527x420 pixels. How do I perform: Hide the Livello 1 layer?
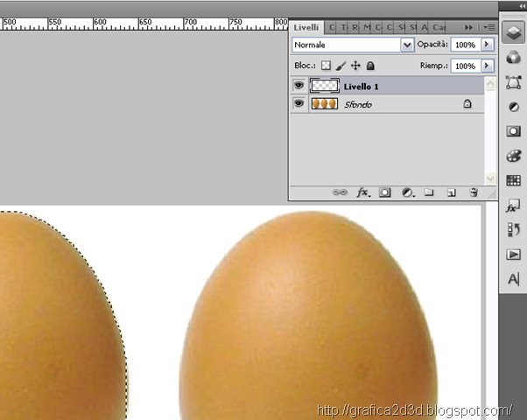coord(299,86)
